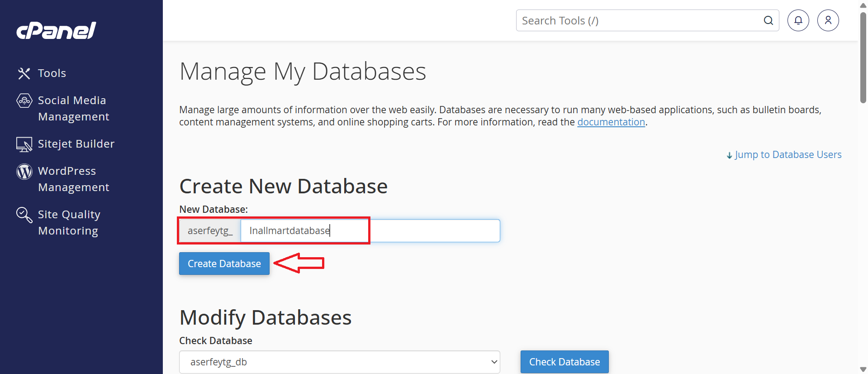Click the Create Database button

click(224, 264)
